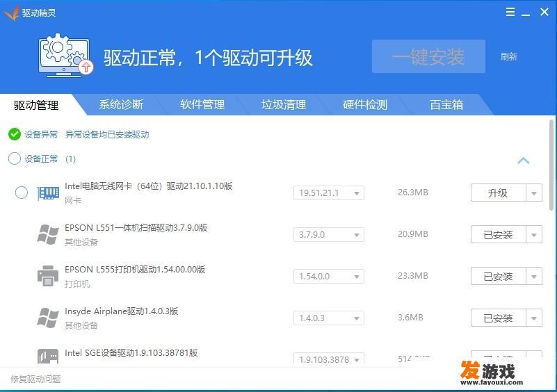The width and height of the screenshot is (557, 392).
Task: Click the Intel wireless network card icon
Action: pos(48,193)
